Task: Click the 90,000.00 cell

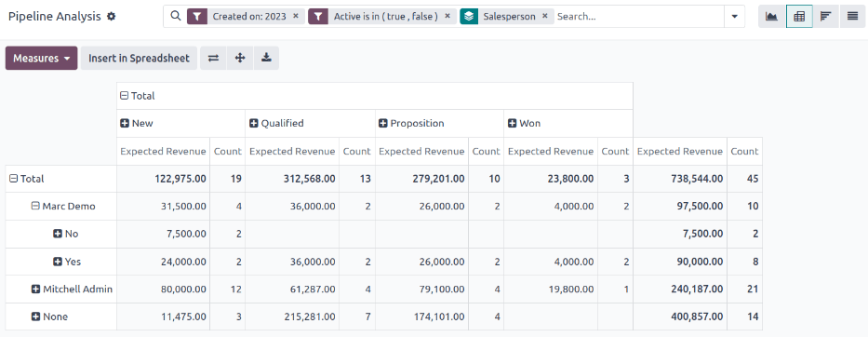Action: [680, 262]
